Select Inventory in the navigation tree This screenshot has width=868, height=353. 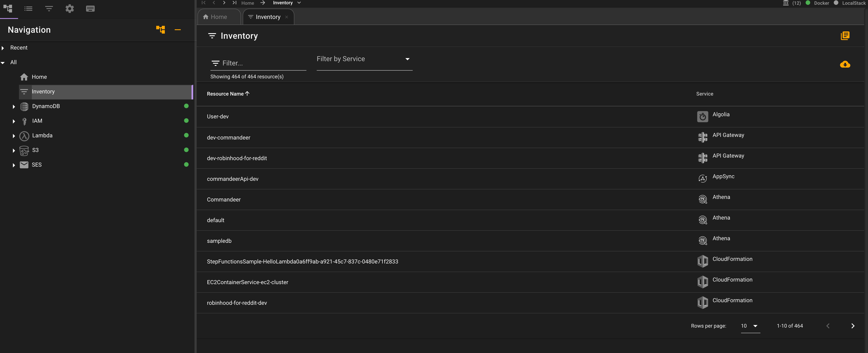click(106, 92)
